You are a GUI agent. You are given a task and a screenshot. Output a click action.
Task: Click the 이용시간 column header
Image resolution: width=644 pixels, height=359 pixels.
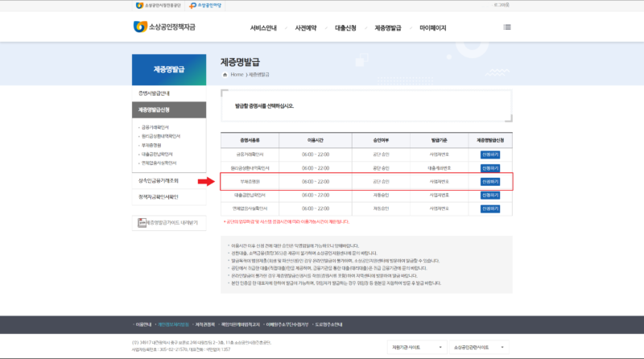tap(316, 141)
